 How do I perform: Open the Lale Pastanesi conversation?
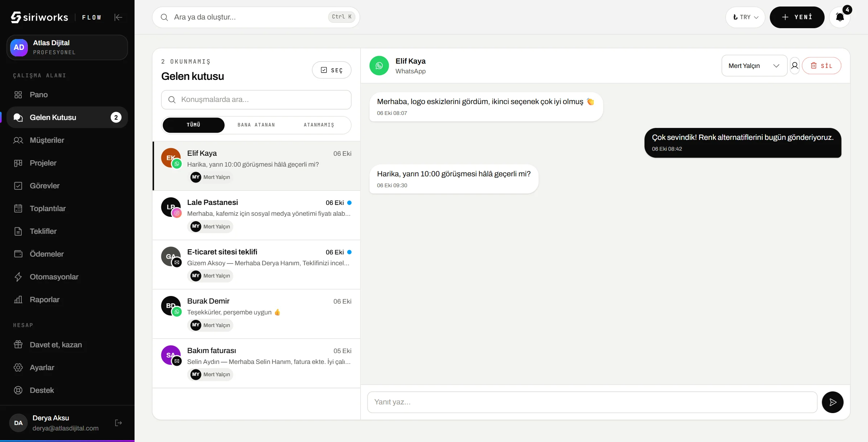click(256, 215)
